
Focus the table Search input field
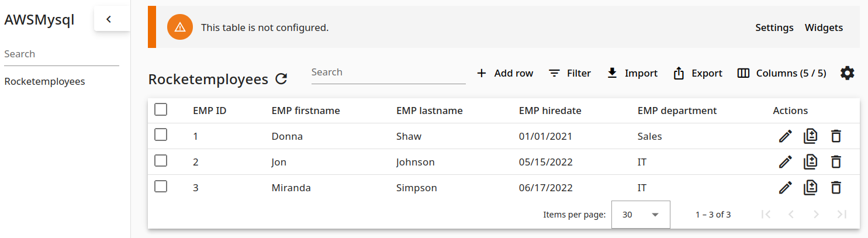[x=388, y=73]
